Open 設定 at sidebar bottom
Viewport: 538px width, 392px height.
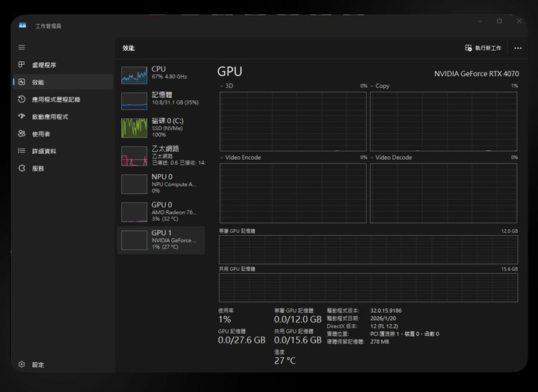pyautogui.click(x=38, y=364)
